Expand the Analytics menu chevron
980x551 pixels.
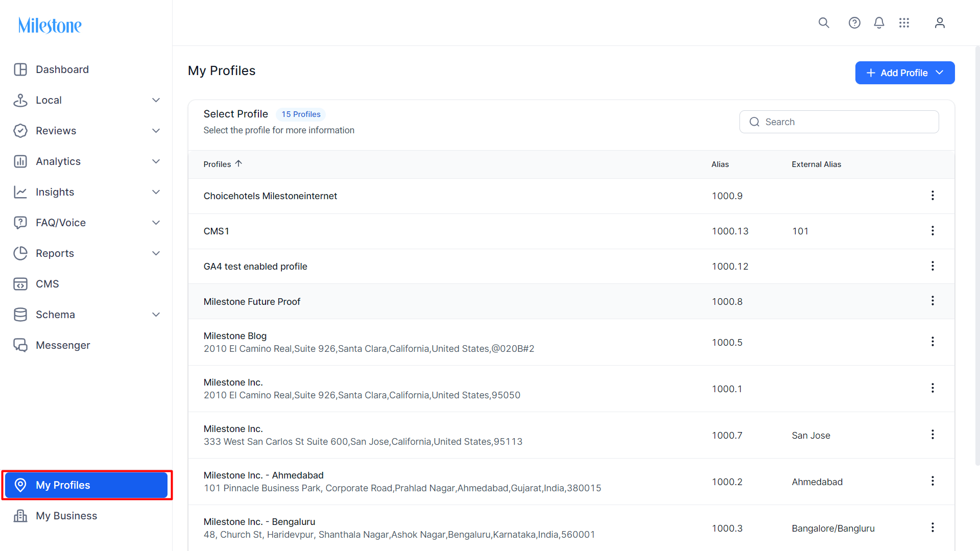tap(156, 161)
